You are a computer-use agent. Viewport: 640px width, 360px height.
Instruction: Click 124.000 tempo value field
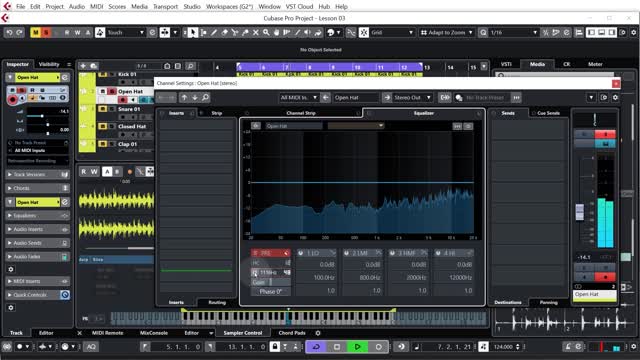point(503,347)
